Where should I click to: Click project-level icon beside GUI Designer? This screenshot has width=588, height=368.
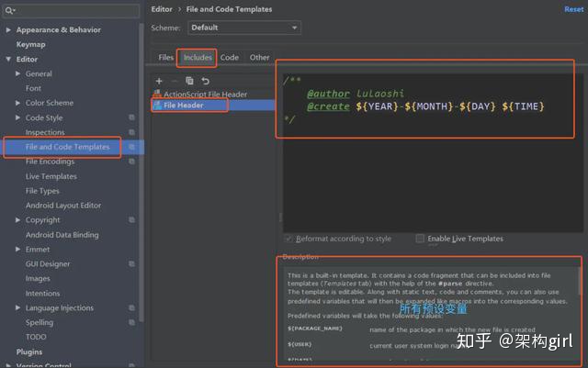point(131,263)
